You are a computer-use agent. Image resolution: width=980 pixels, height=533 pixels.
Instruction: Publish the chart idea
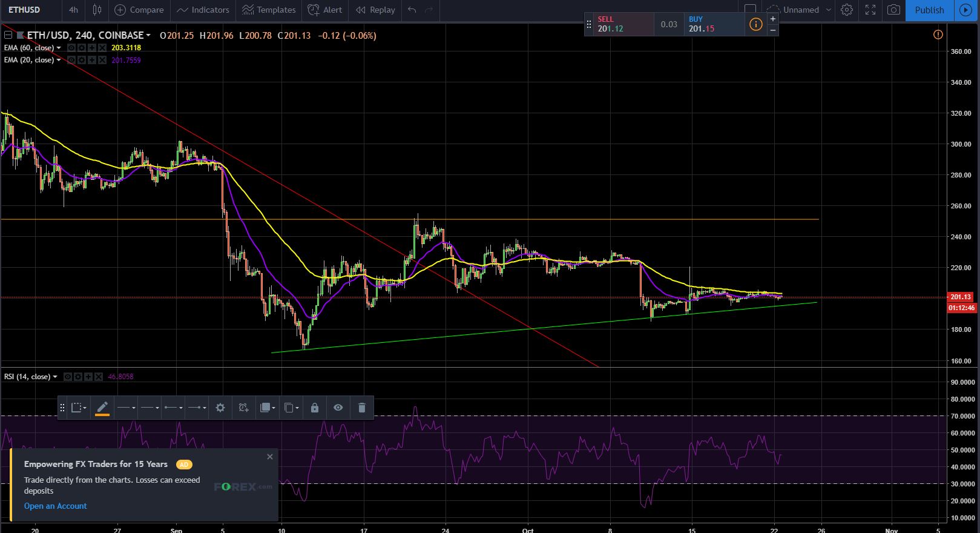tap(929, 10)
